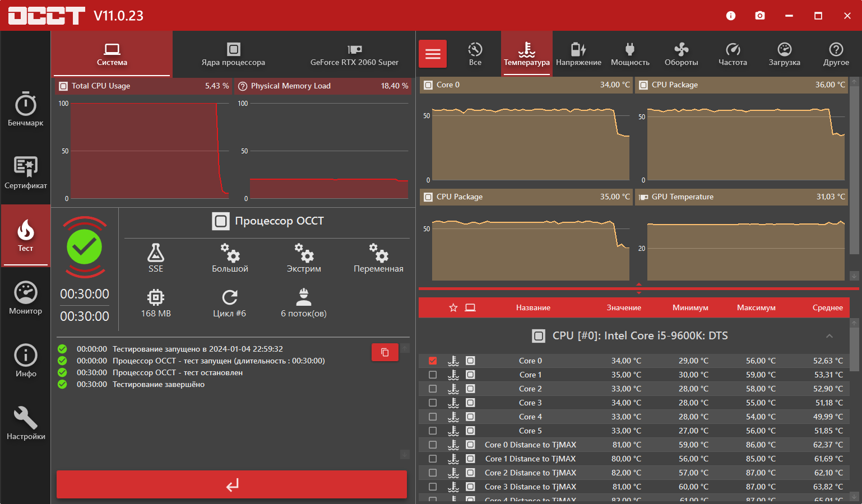Viewport: 862px width, 504px height.
Task: Click the 6 поток(ов) threads icon
Action: [x=304, y=297]
